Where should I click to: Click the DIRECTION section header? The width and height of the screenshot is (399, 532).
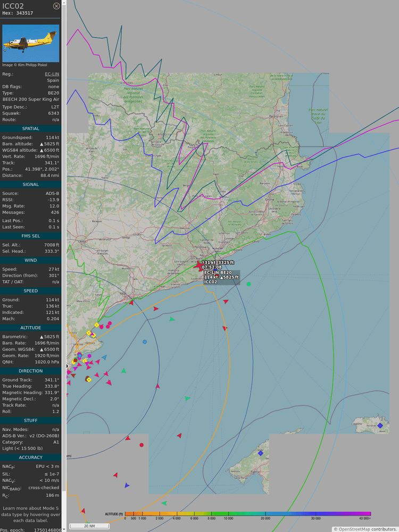pos(30,371)
